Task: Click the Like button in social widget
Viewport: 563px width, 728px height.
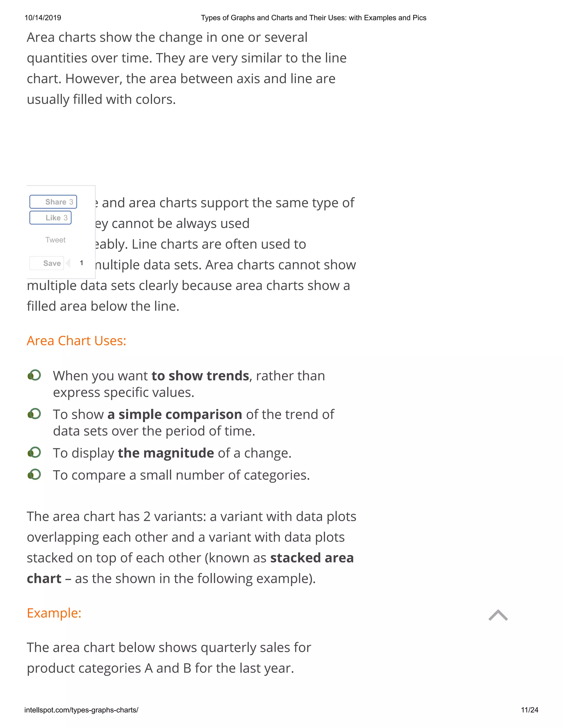Action: pos(51,218)
